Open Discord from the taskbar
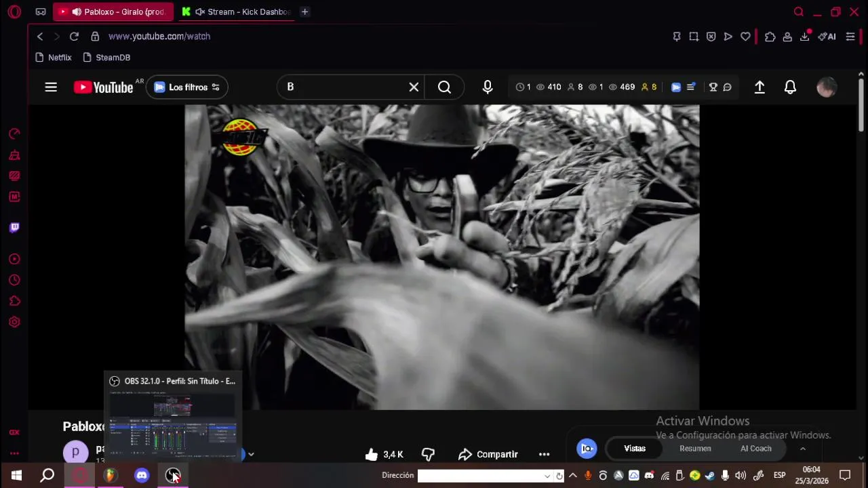The image size is (868, 488). click(x=141, y=475)
